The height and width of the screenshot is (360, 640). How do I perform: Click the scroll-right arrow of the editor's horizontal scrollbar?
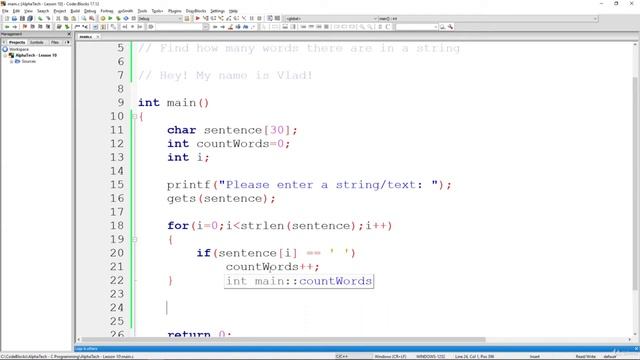coord(629,340)
